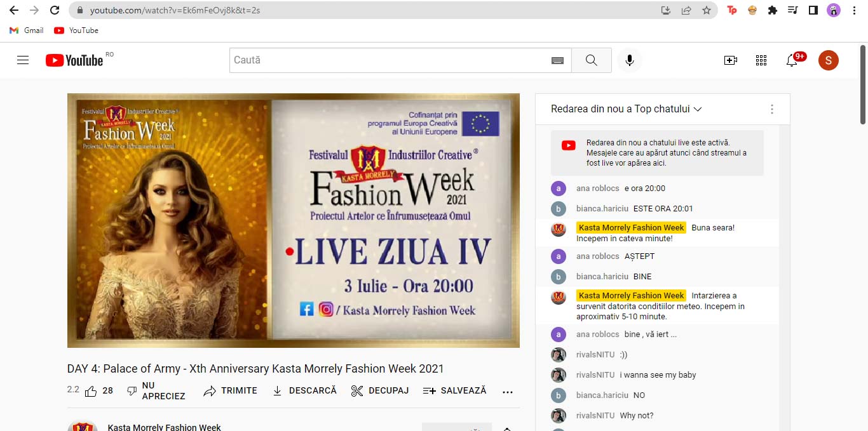This screenshot has width=868, height=431.
Task: Start voice search with microphone
Action: (629, 60)
